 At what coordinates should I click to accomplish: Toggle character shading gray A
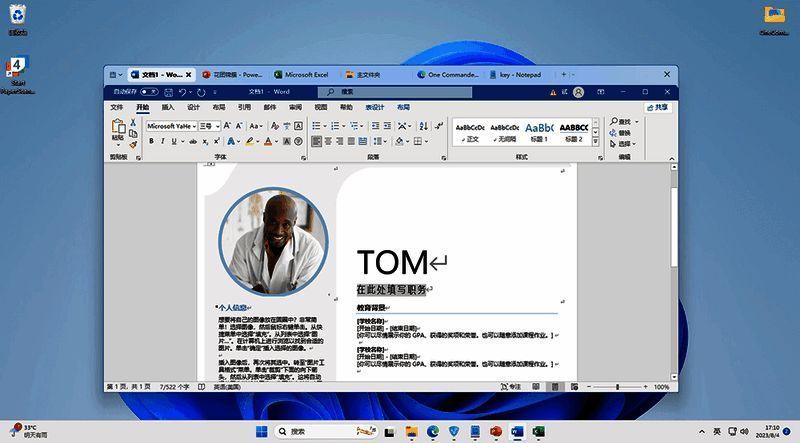[287, 141]
